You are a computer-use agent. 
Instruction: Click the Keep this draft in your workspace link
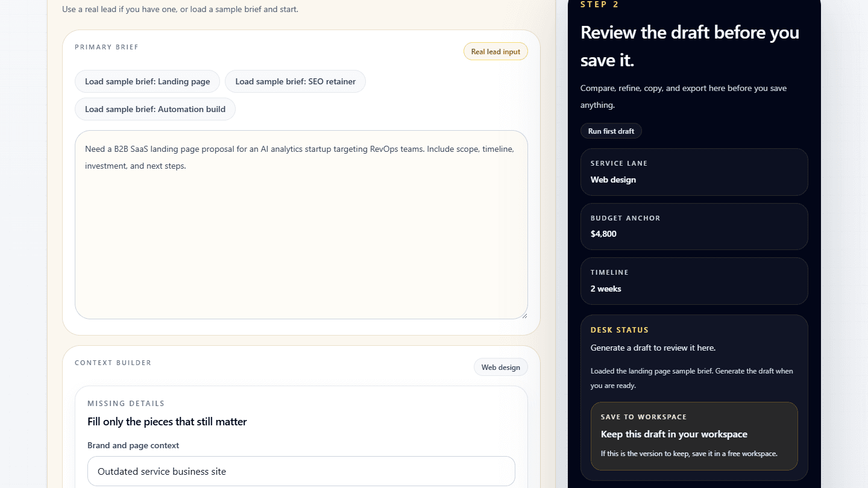coord(675,434)
